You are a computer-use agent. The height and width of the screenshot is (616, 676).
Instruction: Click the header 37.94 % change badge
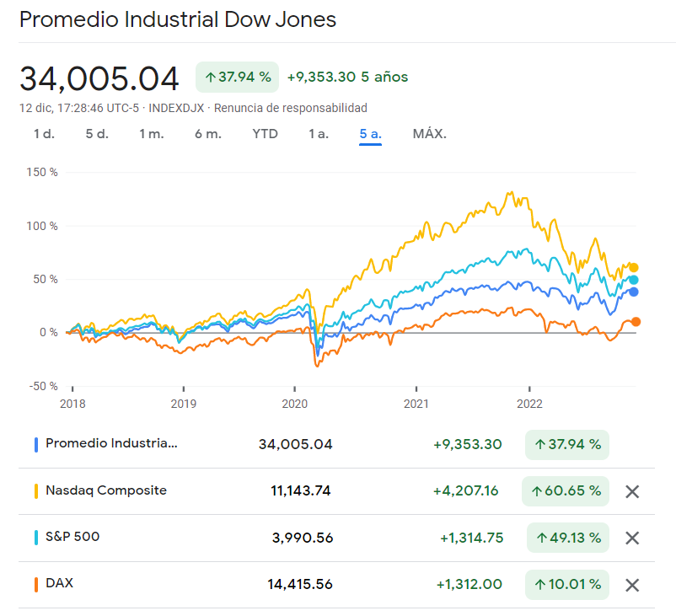coord(237,78)
